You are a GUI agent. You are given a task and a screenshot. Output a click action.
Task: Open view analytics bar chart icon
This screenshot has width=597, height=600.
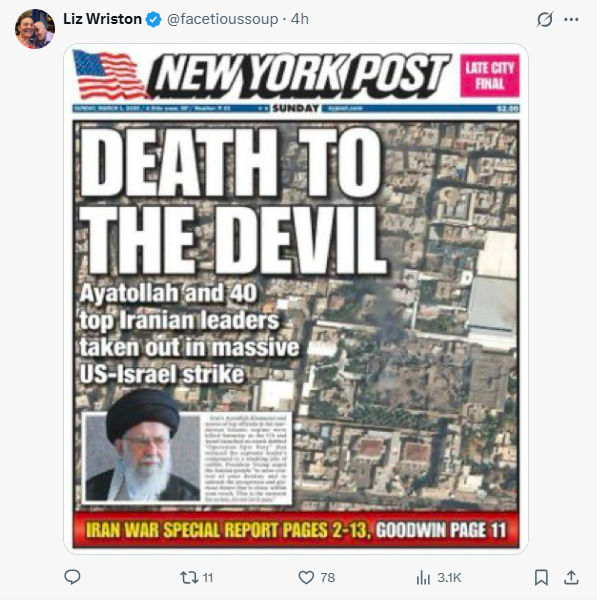coord(423,577)
